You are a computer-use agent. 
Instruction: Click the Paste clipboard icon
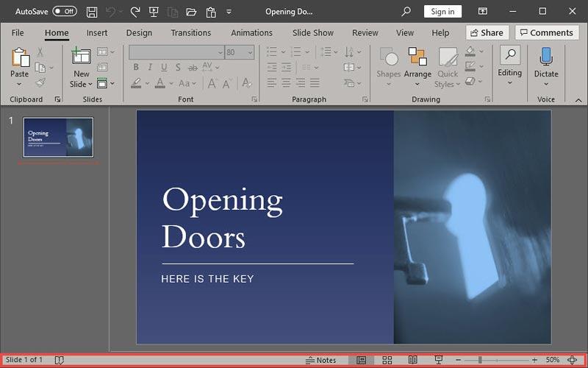tap(21, 58)
